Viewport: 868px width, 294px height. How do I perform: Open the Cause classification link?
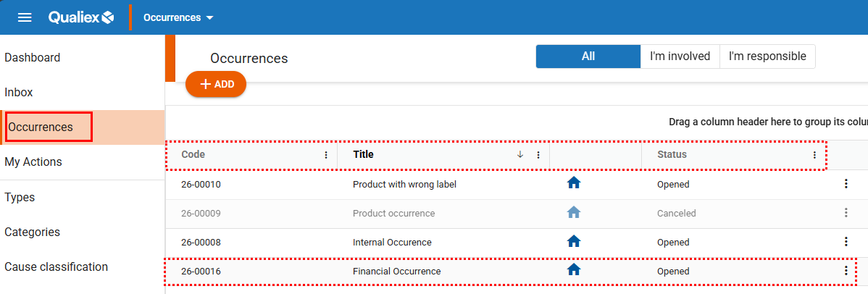[x=57, y=267]
